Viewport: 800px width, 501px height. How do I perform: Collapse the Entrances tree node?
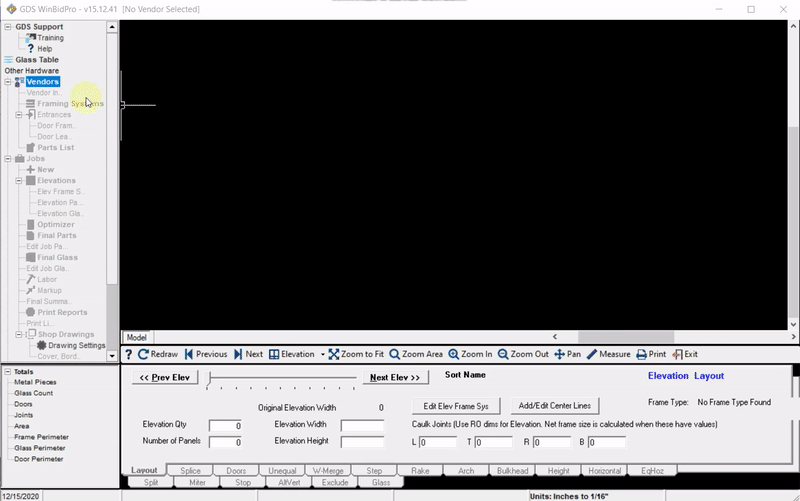tap(19, 115)
